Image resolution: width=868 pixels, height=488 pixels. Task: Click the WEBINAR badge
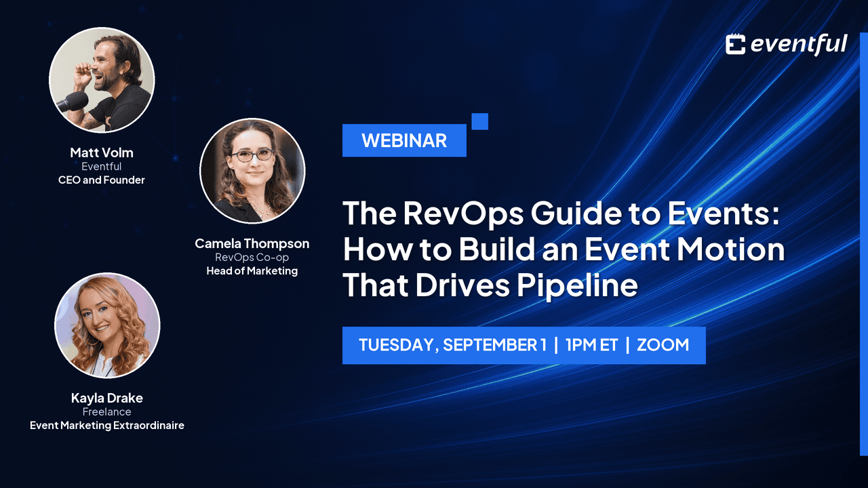click(404, 140)
